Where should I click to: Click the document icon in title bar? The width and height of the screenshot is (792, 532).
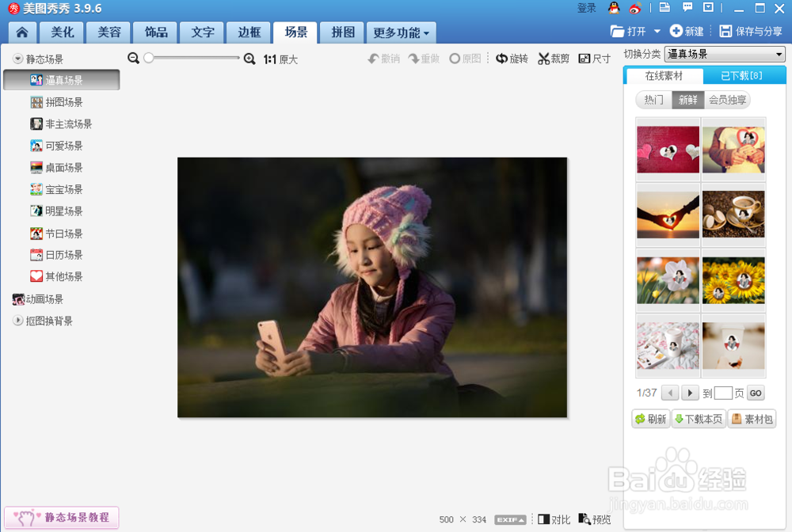point(664,8)
